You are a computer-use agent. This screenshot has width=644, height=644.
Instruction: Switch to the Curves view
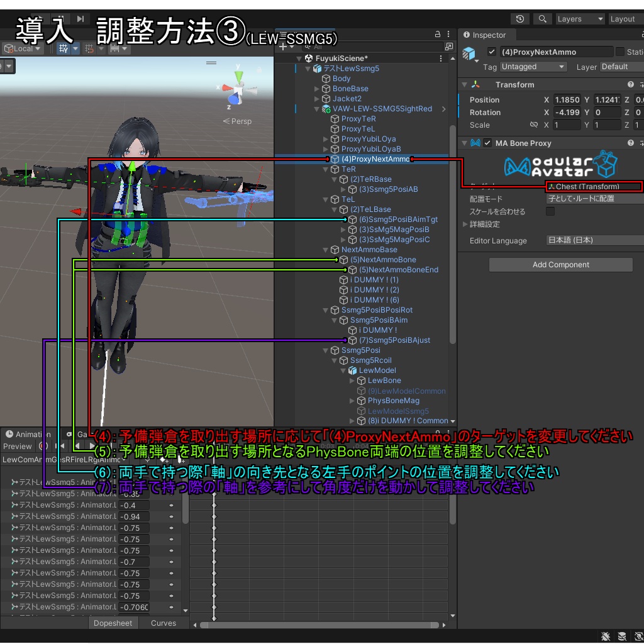[163, 623]
